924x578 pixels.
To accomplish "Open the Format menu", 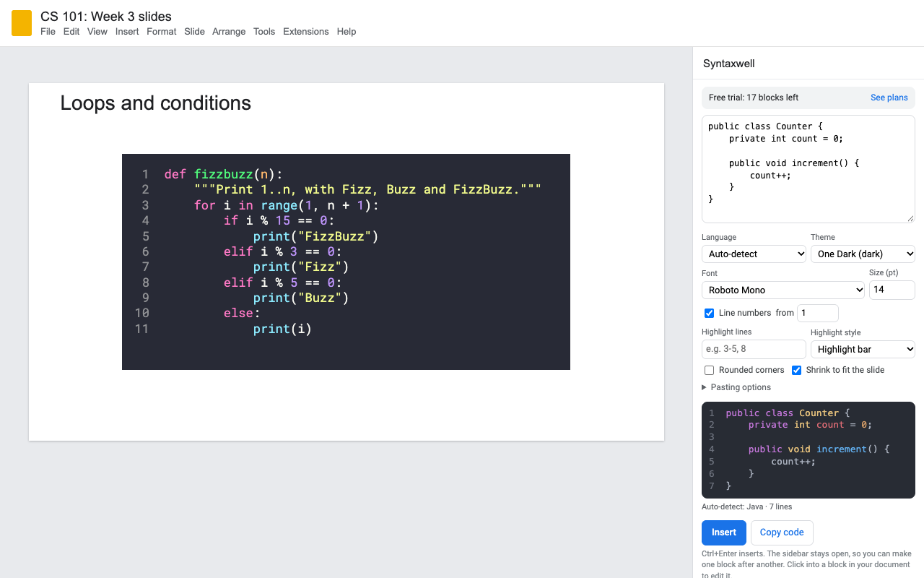I will pos(162,32).
